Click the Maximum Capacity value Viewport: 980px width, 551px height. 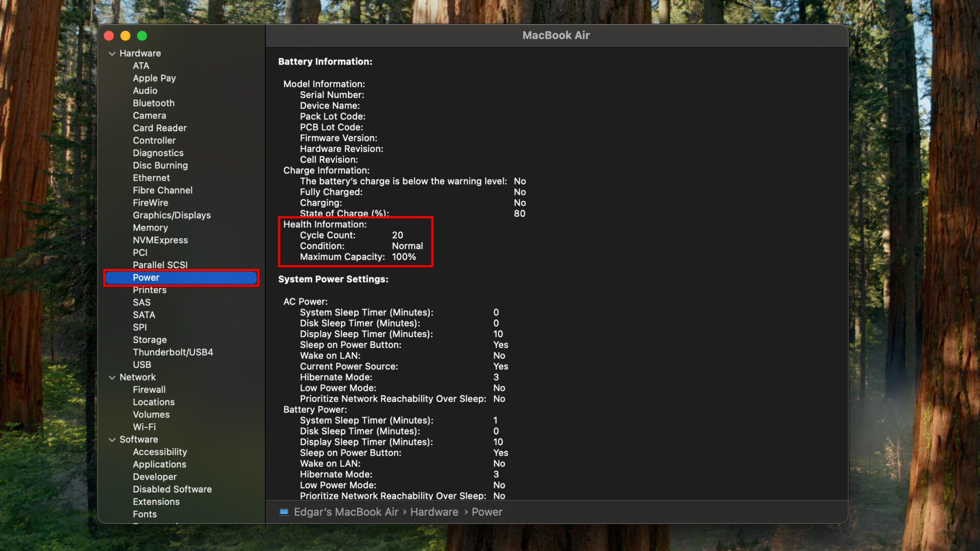[x=404, y=257]
